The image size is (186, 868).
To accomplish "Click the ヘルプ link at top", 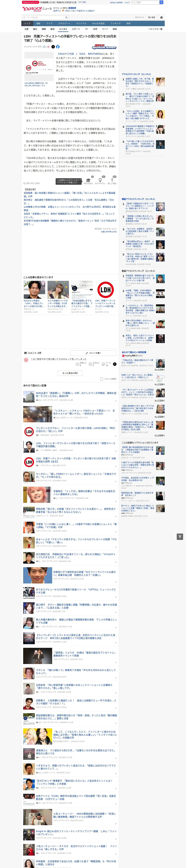I will [x=127, y=2].
